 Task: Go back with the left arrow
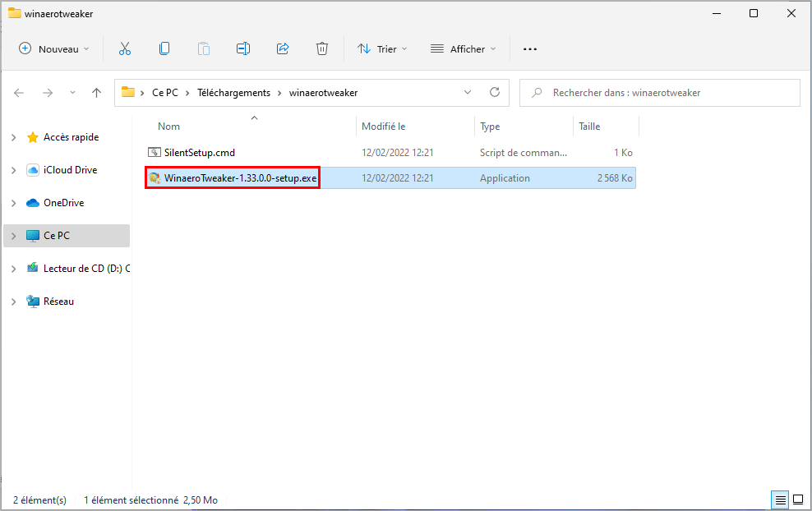[19, 93]
